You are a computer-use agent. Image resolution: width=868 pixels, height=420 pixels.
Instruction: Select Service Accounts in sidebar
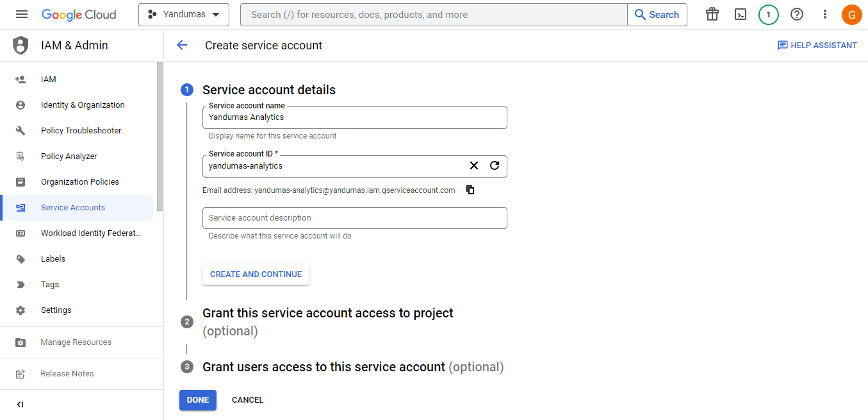[x=77, y=208]
